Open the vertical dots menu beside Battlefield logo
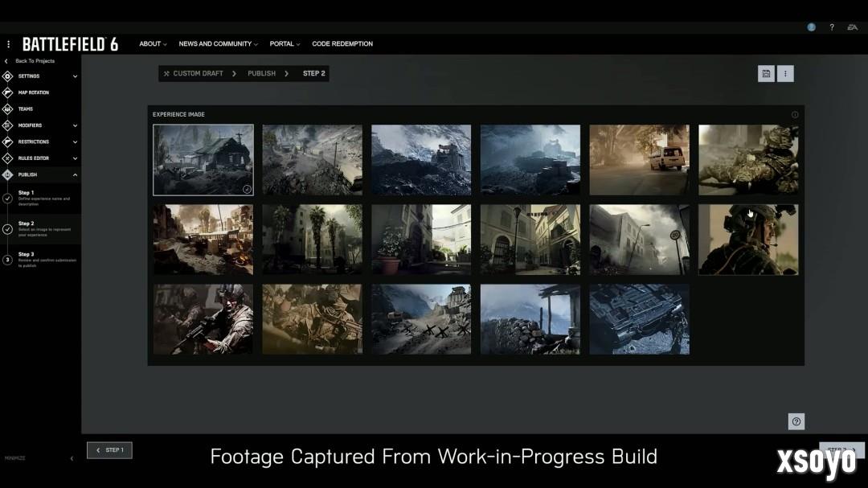Image resolution: width=868 pixels, height=488 pixels. click(9, 44)
